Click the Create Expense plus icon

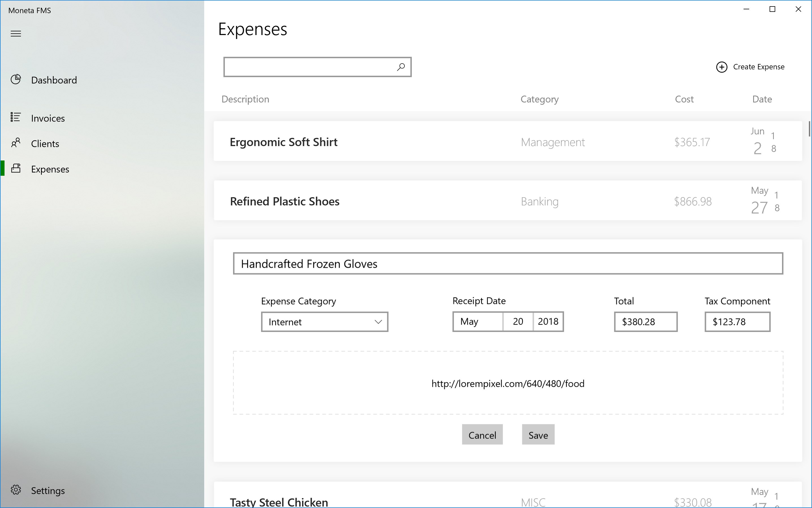click(721, 67)
